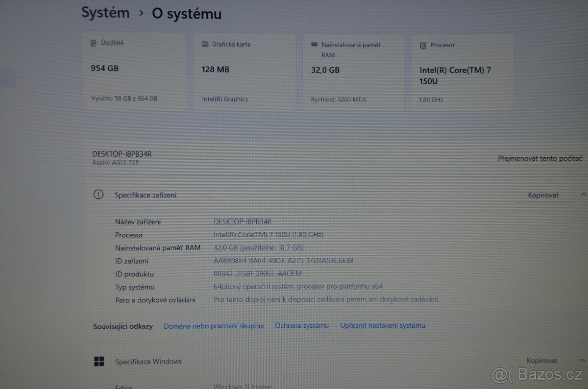
Task: Click the RAM memory icon
Action: 315,45
